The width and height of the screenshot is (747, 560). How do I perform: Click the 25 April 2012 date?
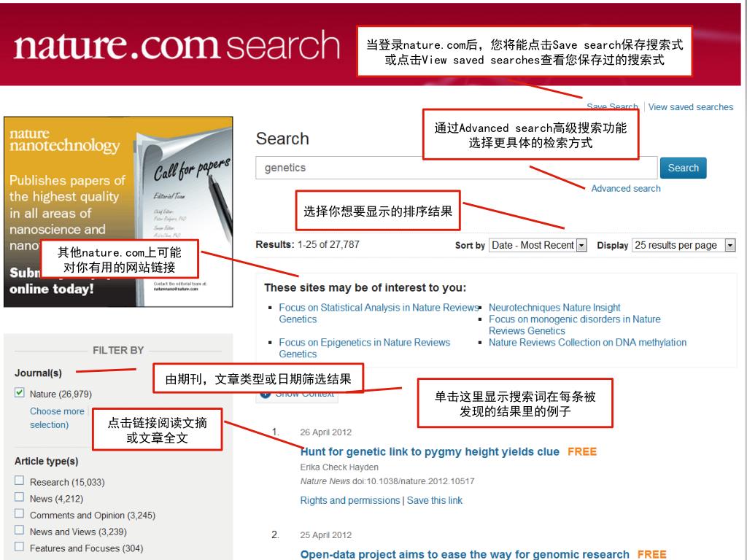(x=326, y=535)
